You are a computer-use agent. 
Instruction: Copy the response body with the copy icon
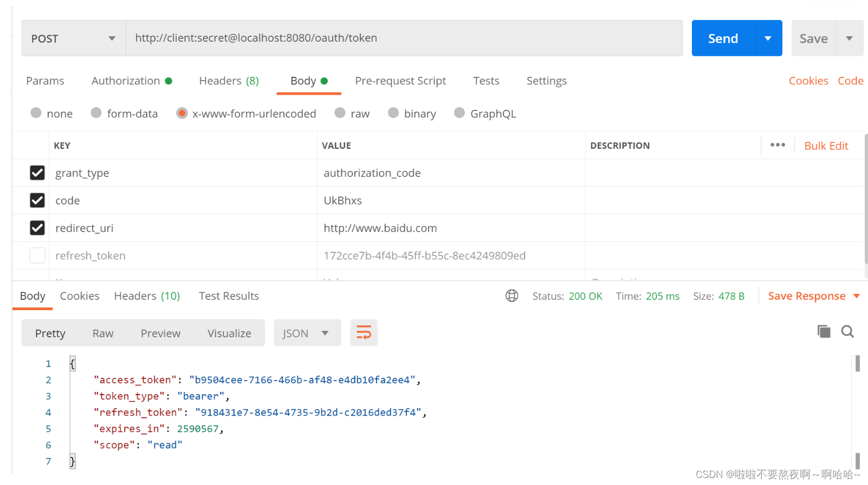(x=824, y=331)
